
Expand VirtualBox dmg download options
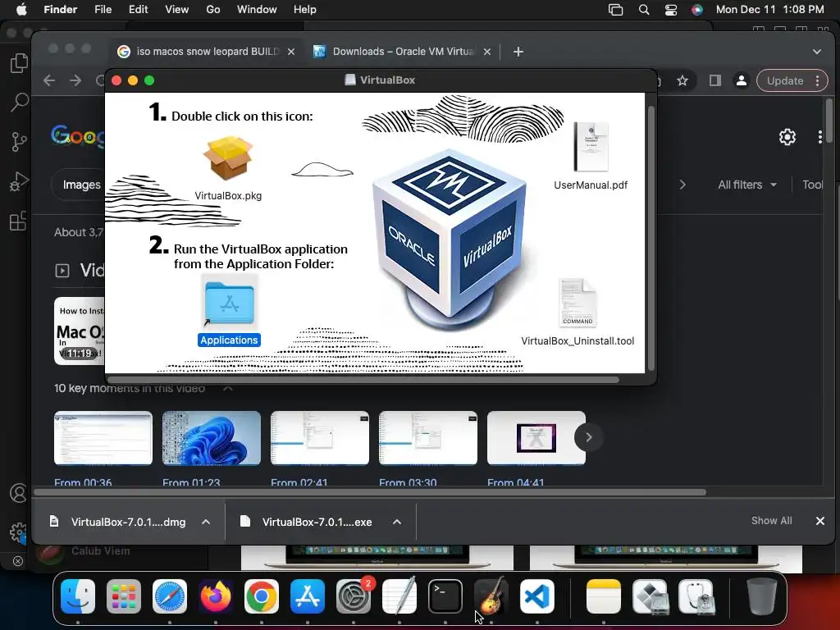tap(206, 522)
